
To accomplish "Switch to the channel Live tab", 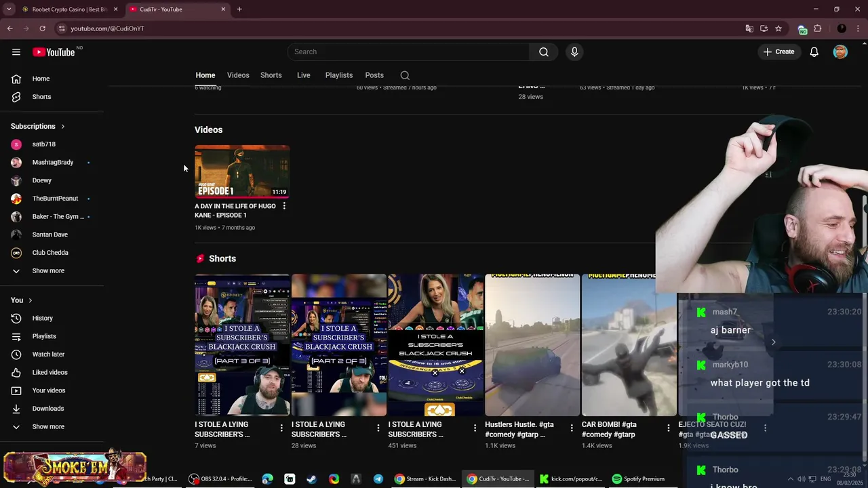I will pyautogui.click(x=304, y=75).
